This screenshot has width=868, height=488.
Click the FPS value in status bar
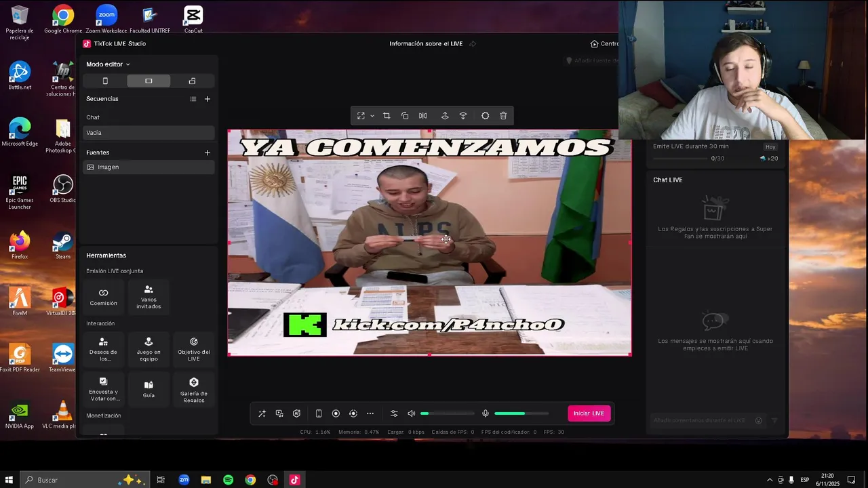pos(553,432)
